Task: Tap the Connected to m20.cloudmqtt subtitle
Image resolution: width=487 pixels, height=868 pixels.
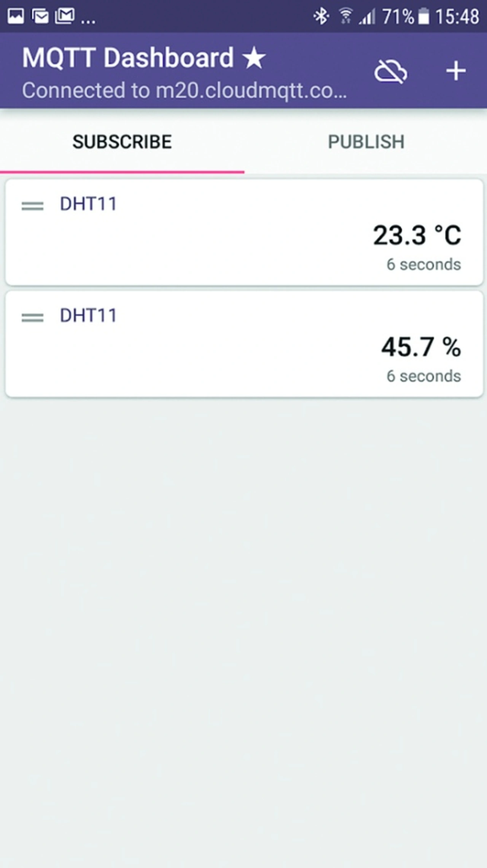Action: (184, 91)
